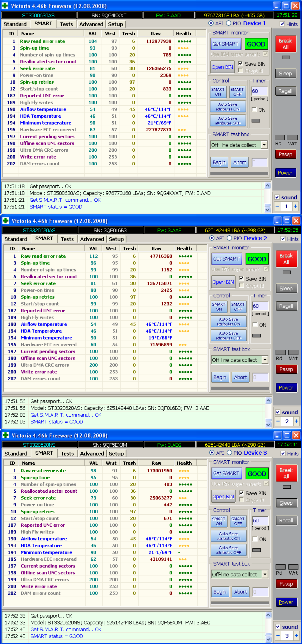Uncheck Save BIN in the Device 2 window
302x644 pixels.
point(240,279)
